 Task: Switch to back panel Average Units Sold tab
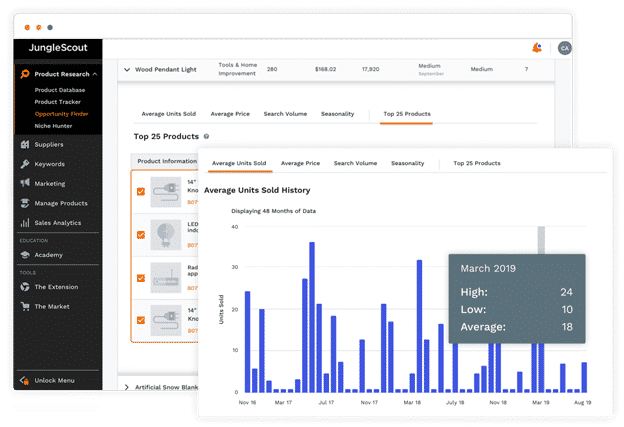coord(169,114)
